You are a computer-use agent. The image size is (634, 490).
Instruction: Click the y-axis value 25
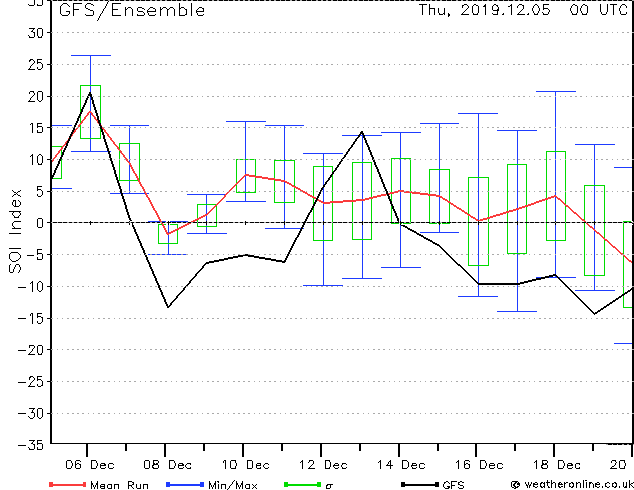tap(34, 64)
